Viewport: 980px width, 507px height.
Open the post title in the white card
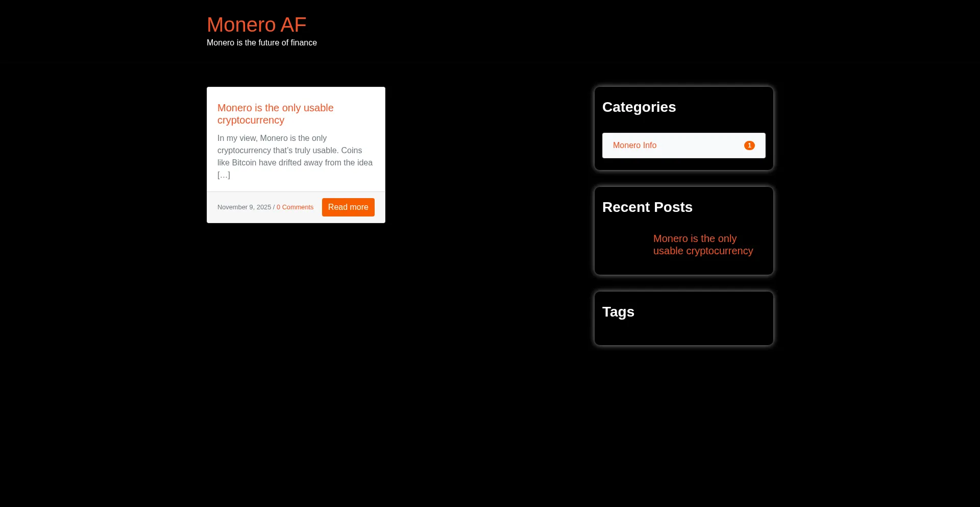275,113
